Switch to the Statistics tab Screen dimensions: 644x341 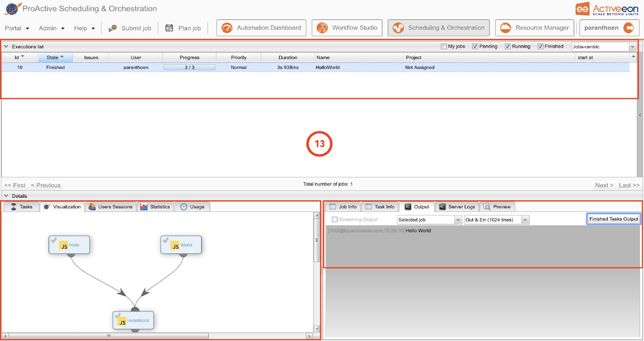click(155, 207)
